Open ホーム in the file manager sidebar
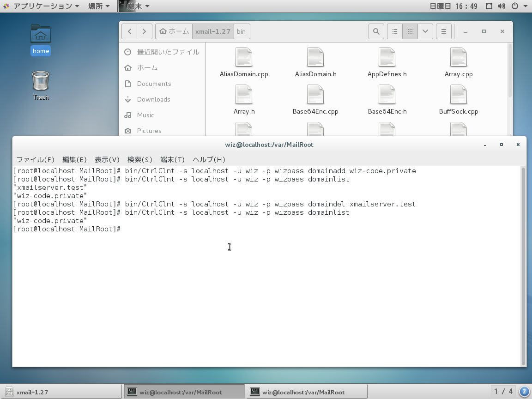532x399 pixels. [162, 68]
